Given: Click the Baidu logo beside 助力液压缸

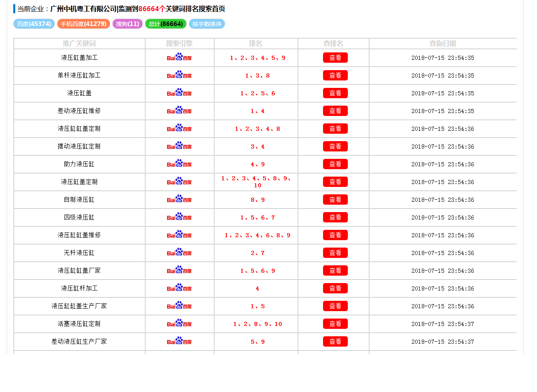Looking at the screenshot, I should 179,164.
